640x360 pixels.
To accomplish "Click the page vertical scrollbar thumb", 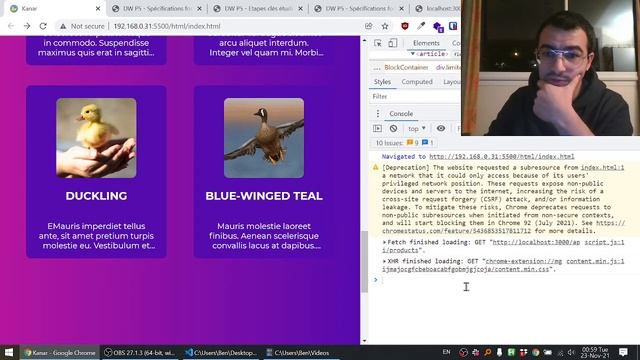I will [x=364, y=262].
